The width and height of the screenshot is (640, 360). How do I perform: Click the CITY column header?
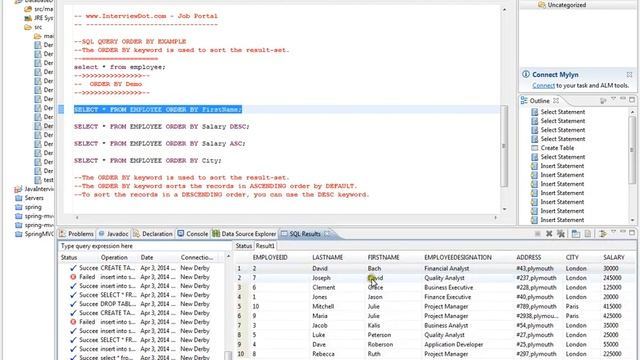coord(572,258)
